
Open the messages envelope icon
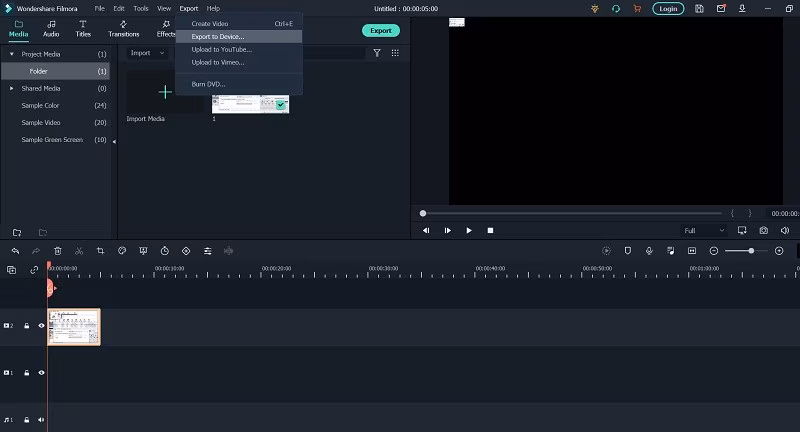721,9
